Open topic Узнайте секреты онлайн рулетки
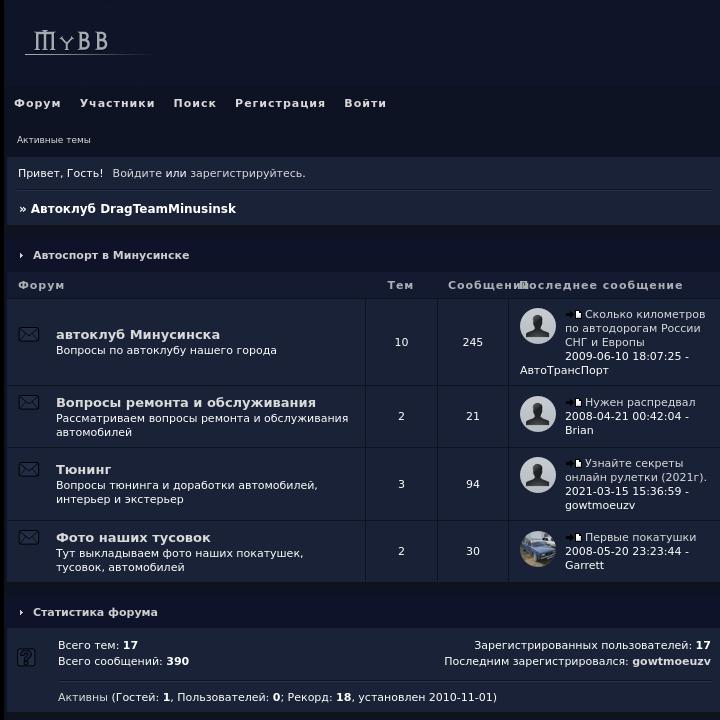 tap(636, 470)
